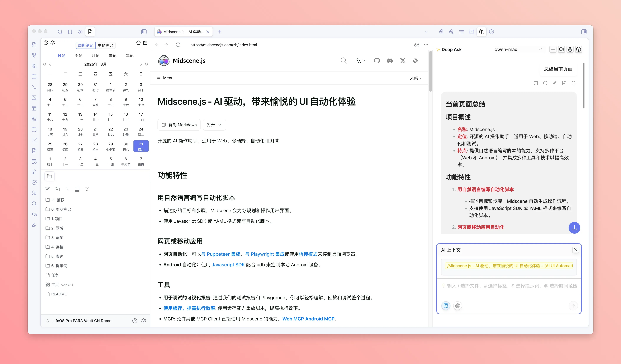This screenshot has height=364, width=621.
Task: Expand the 3. 资源 folder
Action: tap(57, 237)
